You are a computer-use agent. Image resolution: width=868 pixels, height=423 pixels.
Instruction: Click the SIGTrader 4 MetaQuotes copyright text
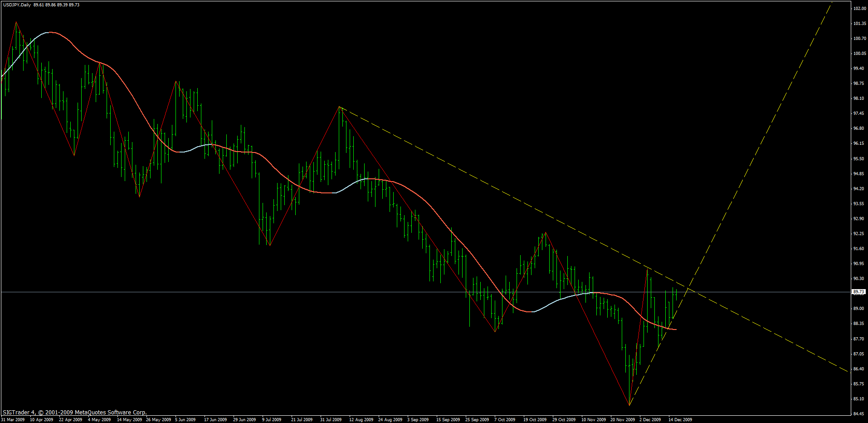[x=75, y=413]
